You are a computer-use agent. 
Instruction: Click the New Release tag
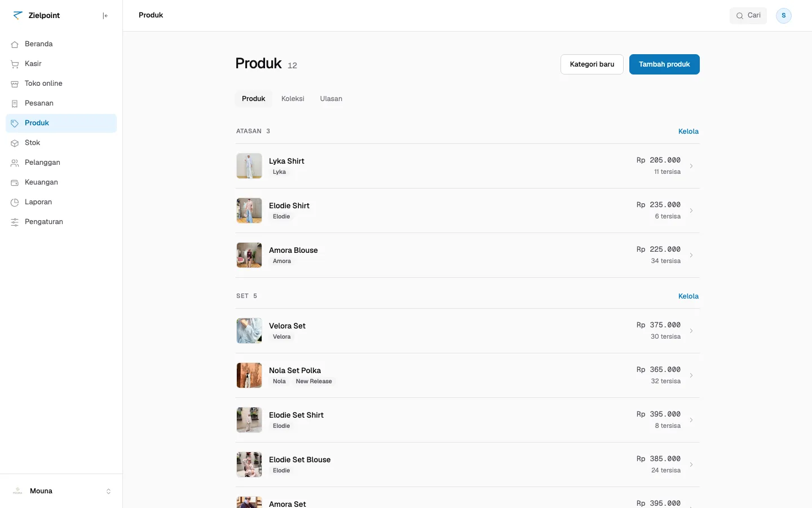point(314,382)
